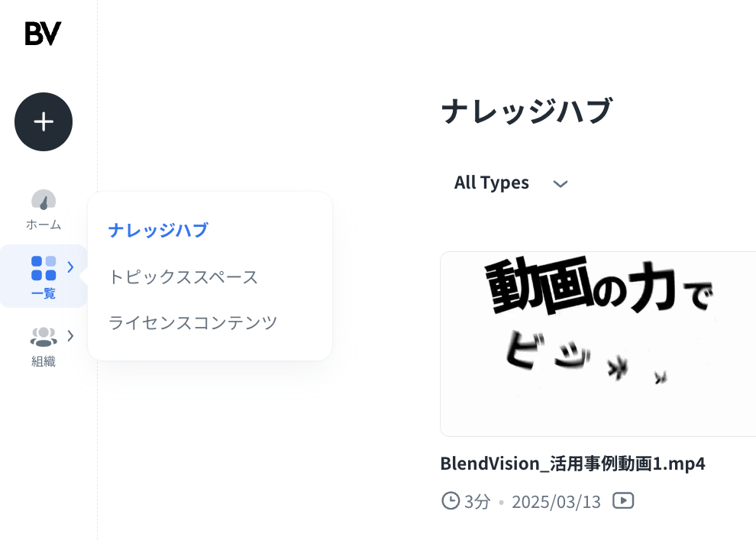
Task: Click the BV logo
Action: [x=43, y=34]
